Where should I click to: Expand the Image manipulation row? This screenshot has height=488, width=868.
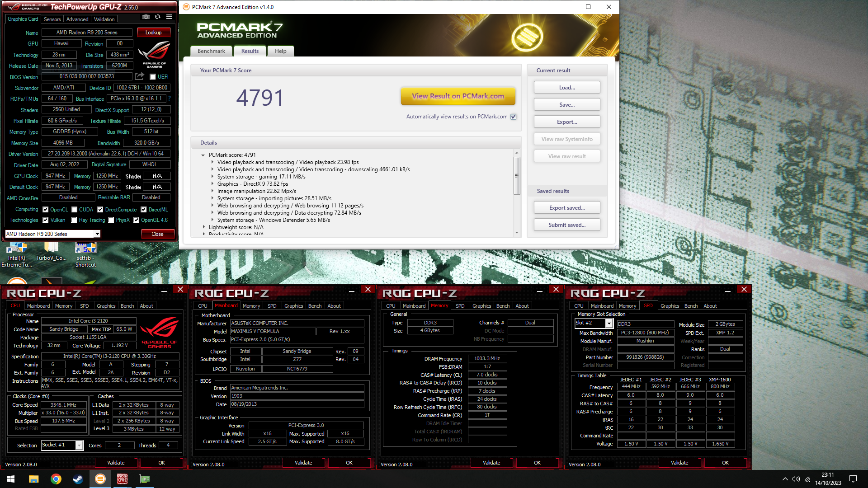[x=212, y=191]
